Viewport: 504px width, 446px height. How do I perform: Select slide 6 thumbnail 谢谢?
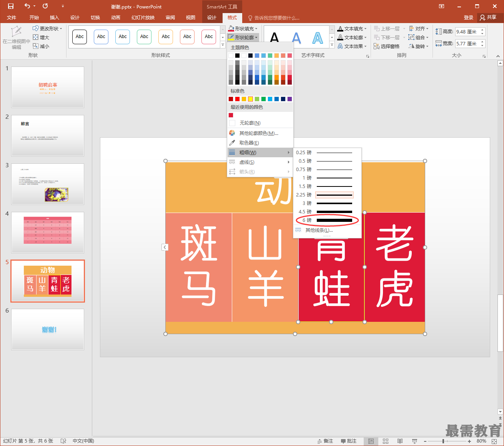click(x=48, y=330)
